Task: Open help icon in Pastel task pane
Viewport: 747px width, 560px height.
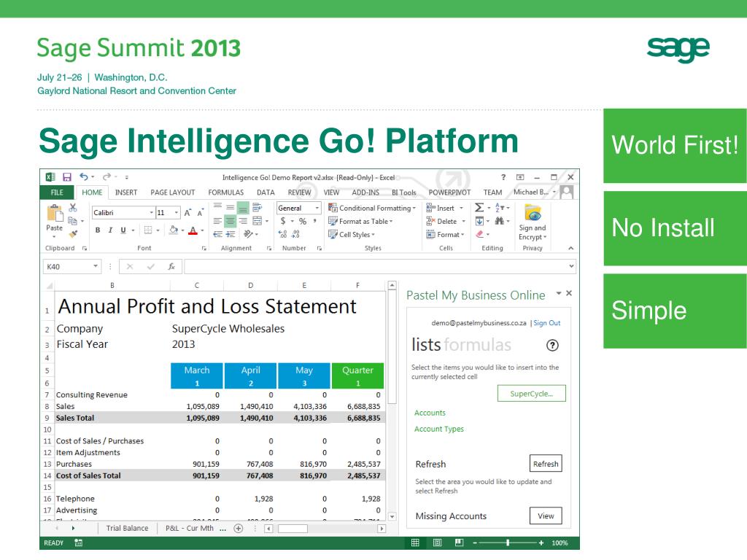Action: [552, 345]
